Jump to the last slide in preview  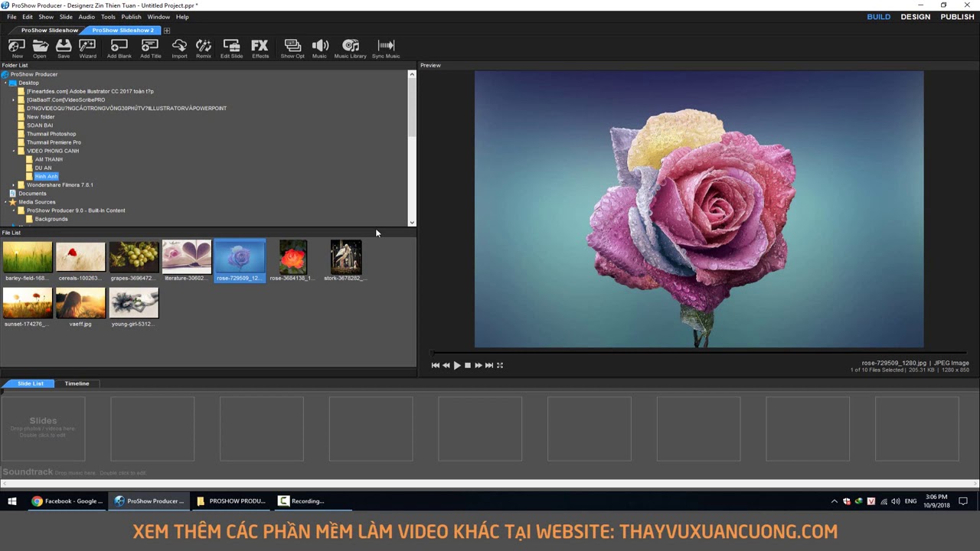pos(489,365)
